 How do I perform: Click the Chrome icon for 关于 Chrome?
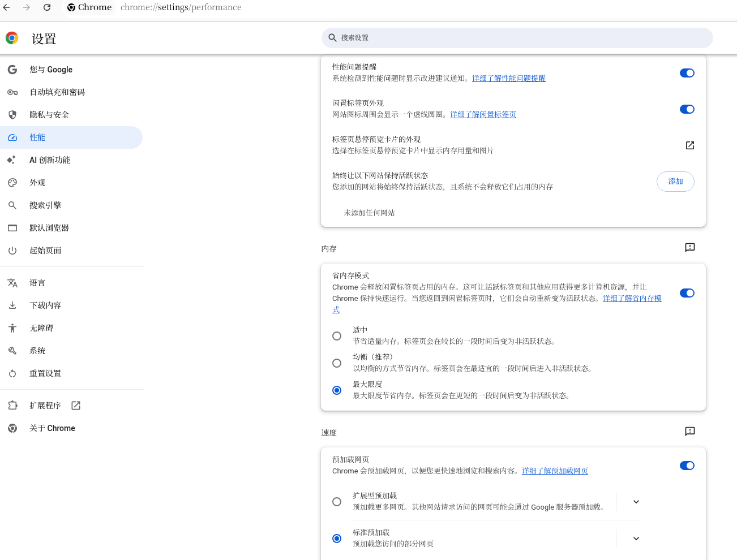[12, 428]
